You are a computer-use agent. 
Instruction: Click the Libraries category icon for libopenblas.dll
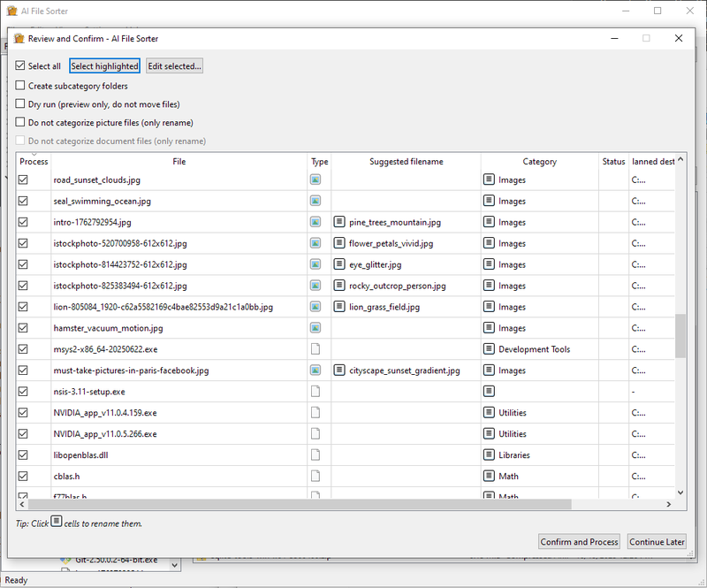coord(489,454)
